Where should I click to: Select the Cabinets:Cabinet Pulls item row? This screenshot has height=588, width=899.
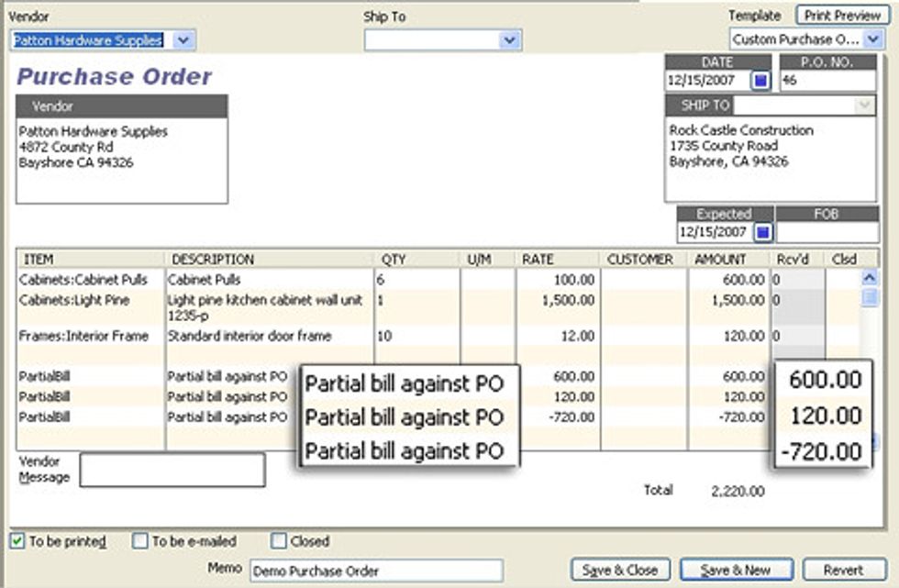tap(89, 280)
